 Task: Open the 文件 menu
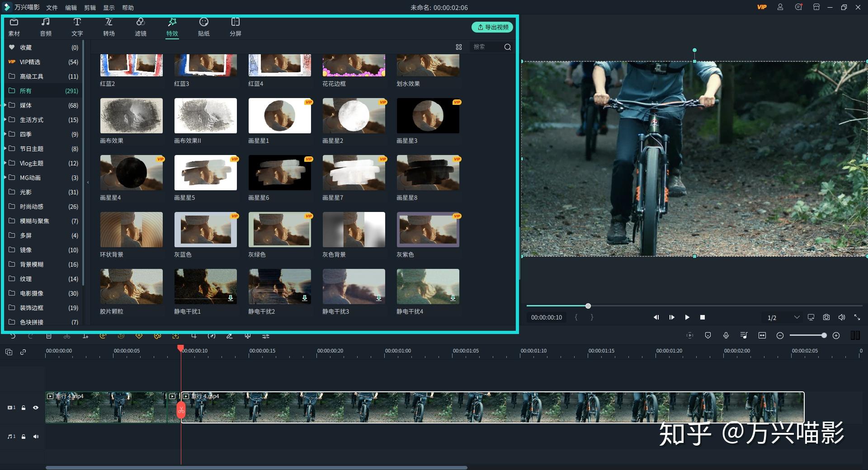coord(52,8)
